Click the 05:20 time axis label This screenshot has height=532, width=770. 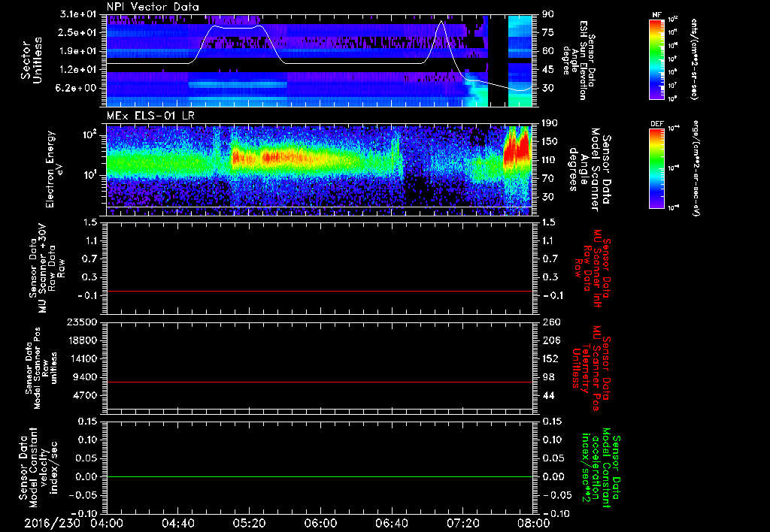tap(250, 523)
